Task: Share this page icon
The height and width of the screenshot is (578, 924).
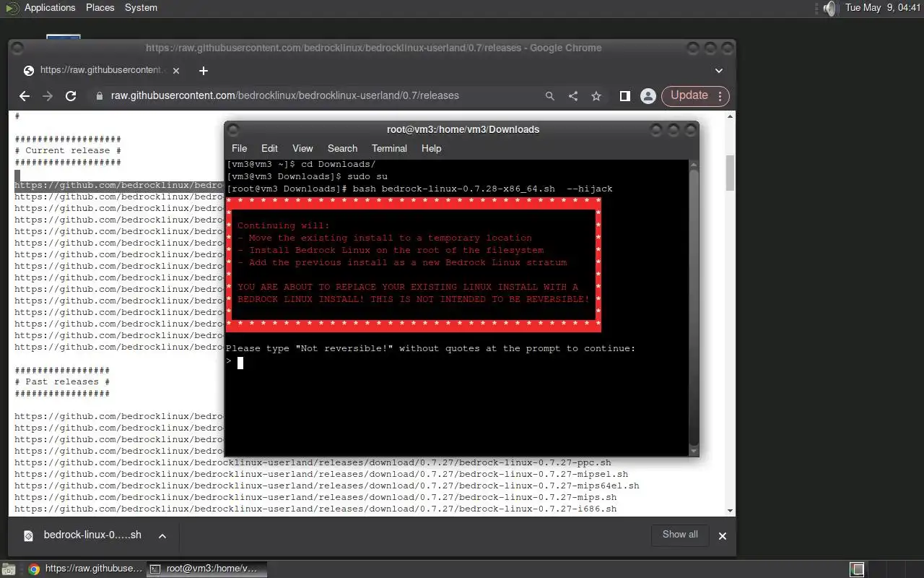Action: point(572,95)
